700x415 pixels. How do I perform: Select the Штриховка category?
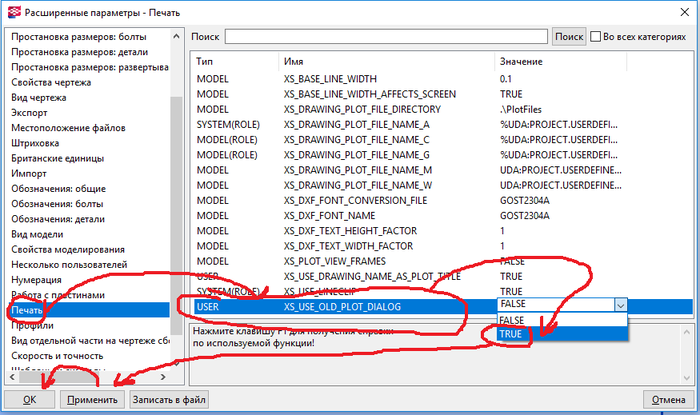pos(35,143)
